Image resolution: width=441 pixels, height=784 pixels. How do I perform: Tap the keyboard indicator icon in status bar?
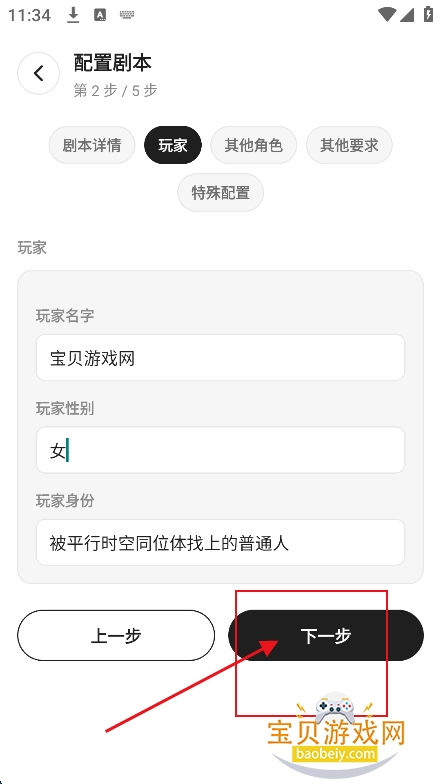tap(127, 15)
